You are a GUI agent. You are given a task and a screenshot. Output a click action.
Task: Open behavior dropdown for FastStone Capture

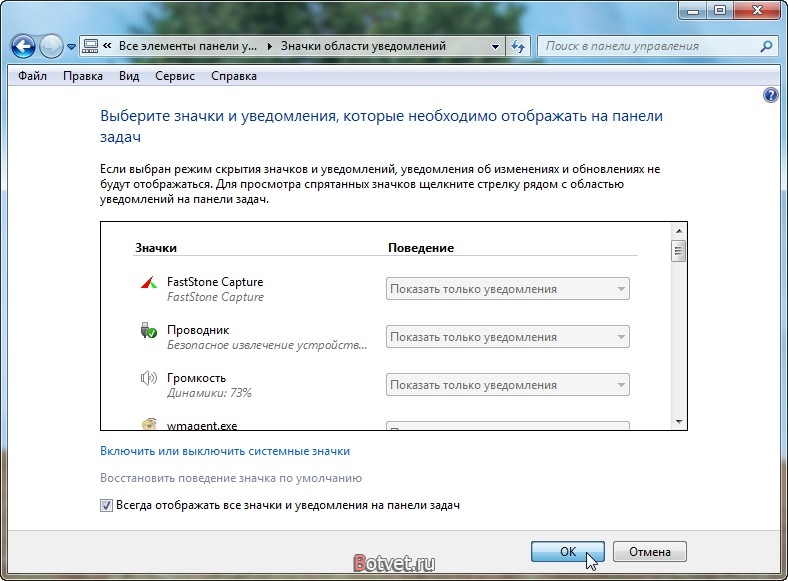pos(508,289)
